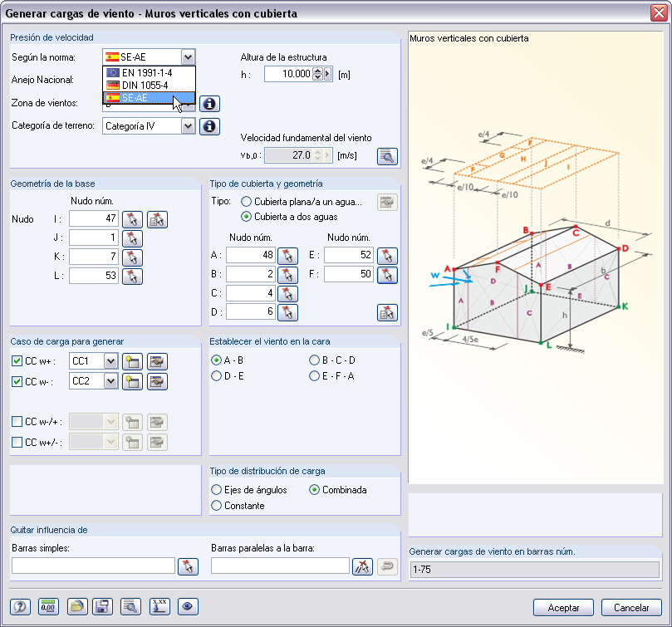672x627 pixels.
Task: Pick roof node D graphically
Action: point(287,312)
